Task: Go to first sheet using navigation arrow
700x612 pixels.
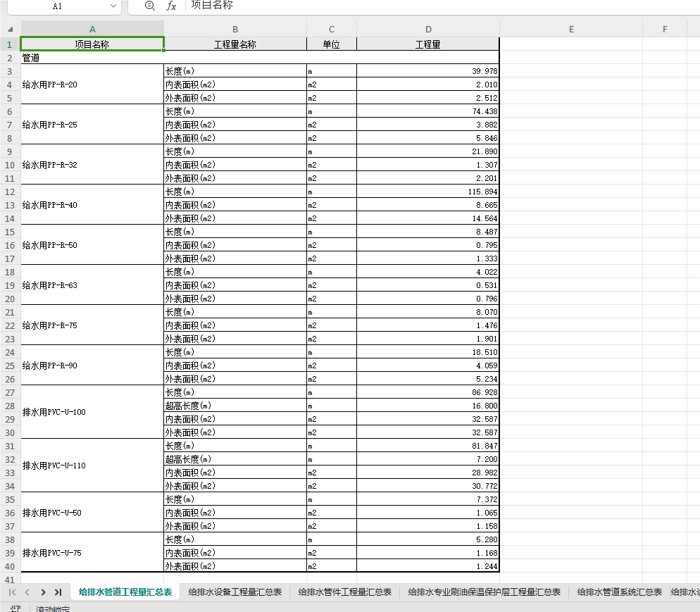Action: coord(12,592)
